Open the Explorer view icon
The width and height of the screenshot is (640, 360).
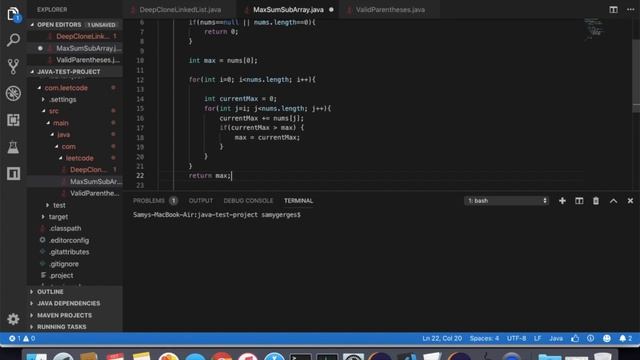point(13,14)
